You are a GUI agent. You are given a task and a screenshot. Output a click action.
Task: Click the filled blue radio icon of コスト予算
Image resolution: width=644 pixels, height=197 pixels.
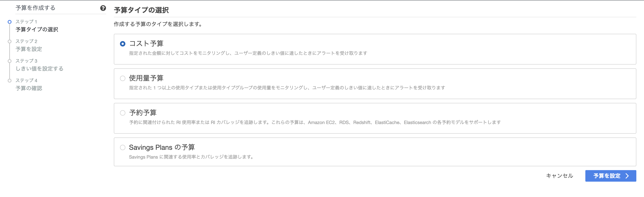coord(122,43)
